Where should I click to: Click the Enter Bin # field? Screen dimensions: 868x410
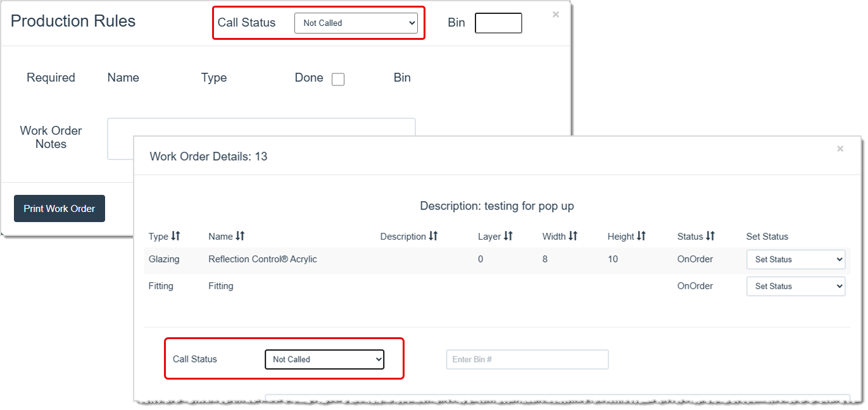click(527, 359)
